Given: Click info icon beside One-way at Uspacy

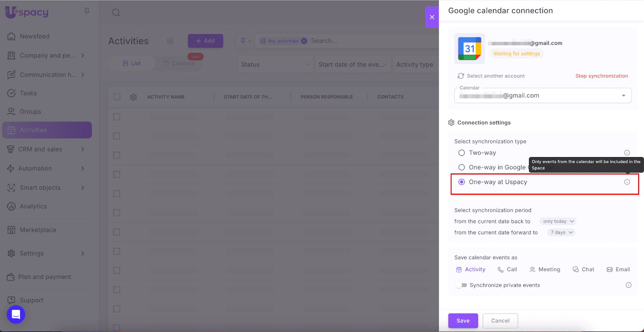Looking at the screenshot, I should [x=627, y=182].
